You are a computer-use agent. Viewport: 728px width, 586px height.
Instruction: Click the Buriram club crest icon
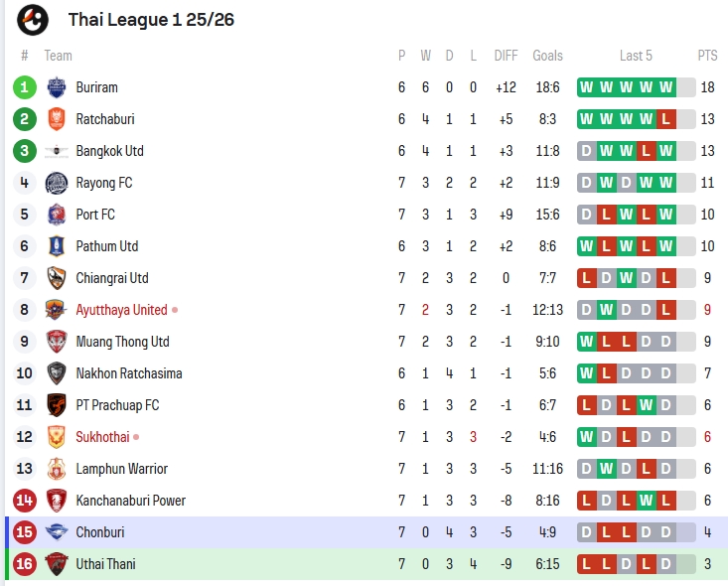(x=56, y=87)
